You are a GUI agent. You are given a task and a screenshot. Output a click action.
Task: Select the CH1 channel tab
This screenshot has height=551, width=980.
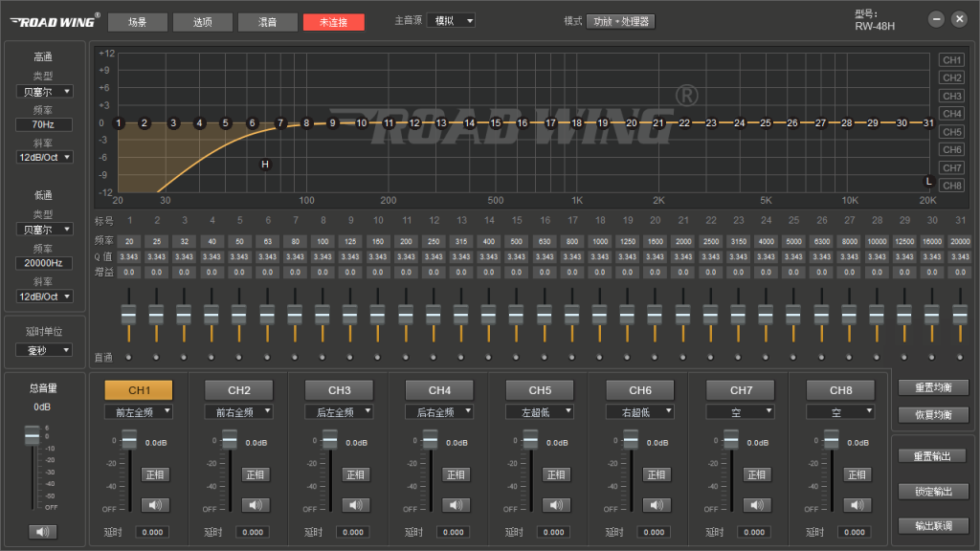[x=138, y=390]
